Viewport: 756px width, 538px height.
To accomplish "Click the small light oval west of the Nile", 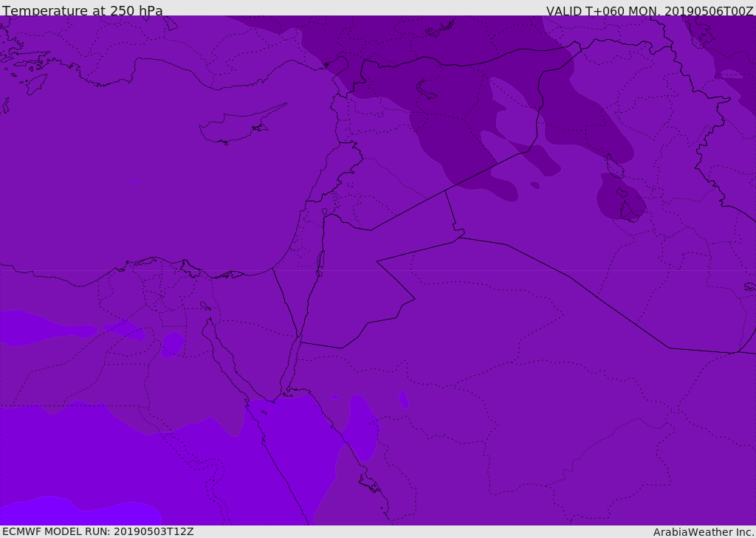I will click(172, 344).
